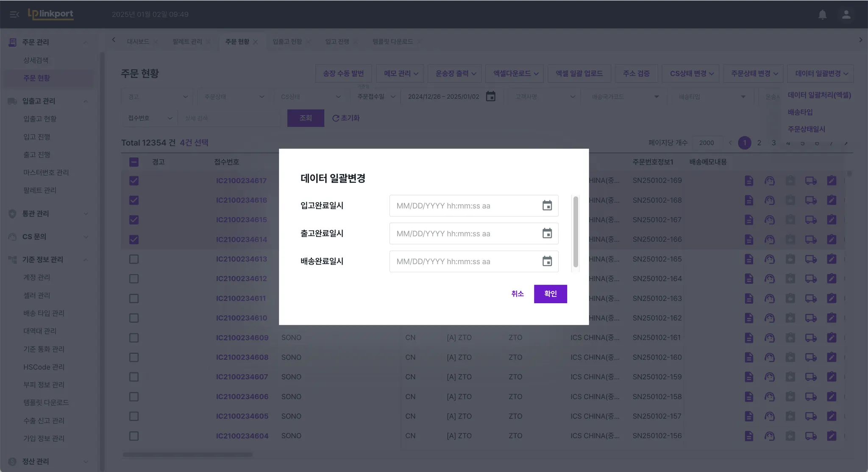Toggle the sidebar hamburger menu icon
Viewport: 868px width, 472px height.
(x=14, y=14)
